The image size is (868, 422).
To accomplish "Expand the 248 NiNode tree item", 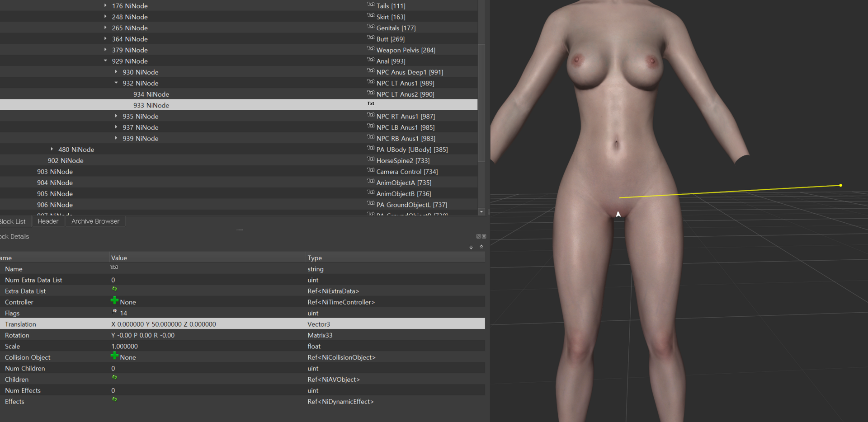I will pos(105,17).
